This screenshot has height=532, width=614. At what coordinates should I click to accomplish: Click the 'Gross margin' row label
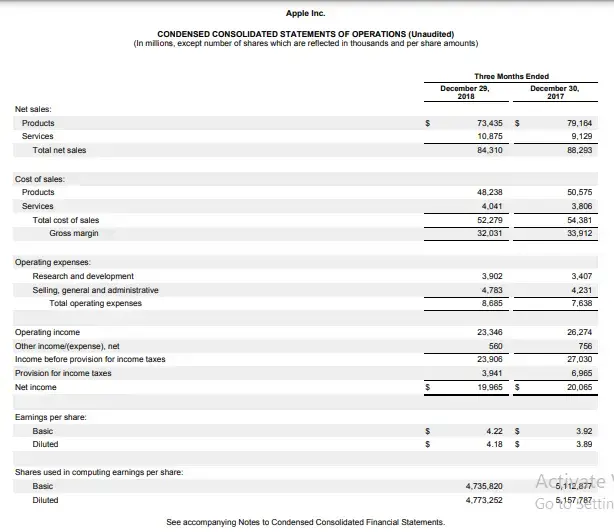[x=74, y=233]
